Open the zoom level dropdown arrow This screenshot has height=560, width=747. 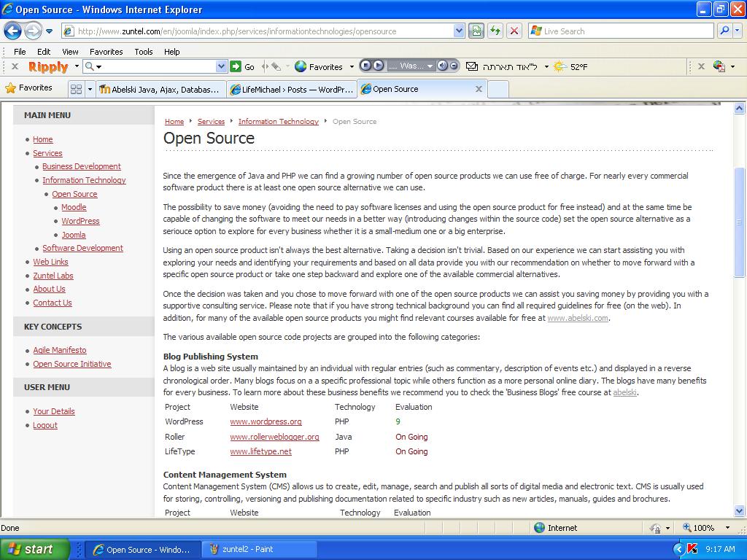pyautogui.click(x=727, y=528)
